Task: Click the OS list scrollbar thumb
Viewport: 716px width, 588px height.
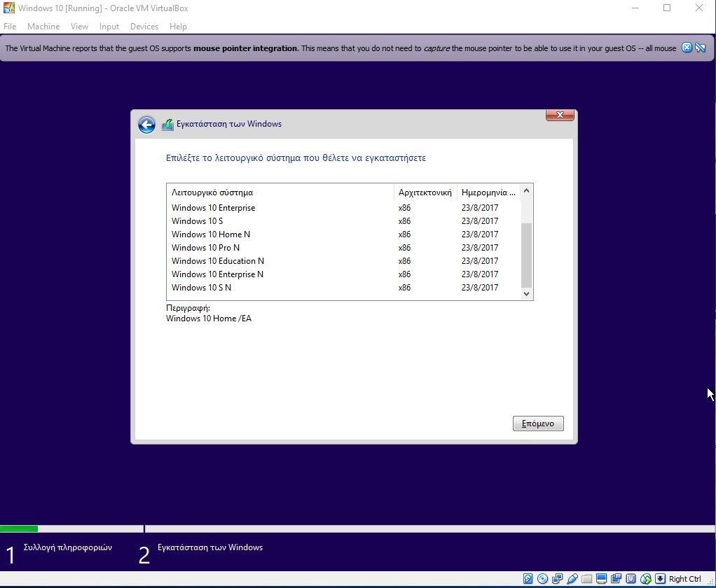Action: click(527, 255)
